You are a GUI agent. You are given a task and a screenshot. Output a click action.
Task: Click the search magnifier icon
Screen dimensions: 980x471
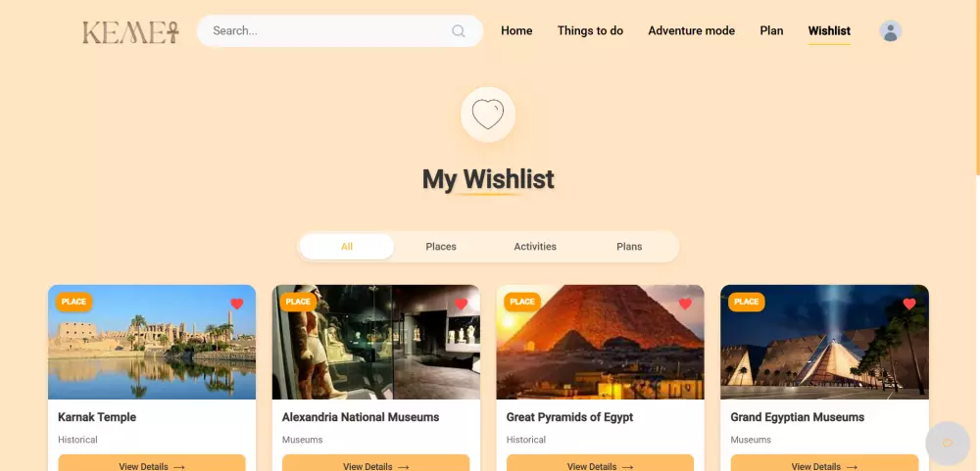pyautogui.click(x=458, y=31)
